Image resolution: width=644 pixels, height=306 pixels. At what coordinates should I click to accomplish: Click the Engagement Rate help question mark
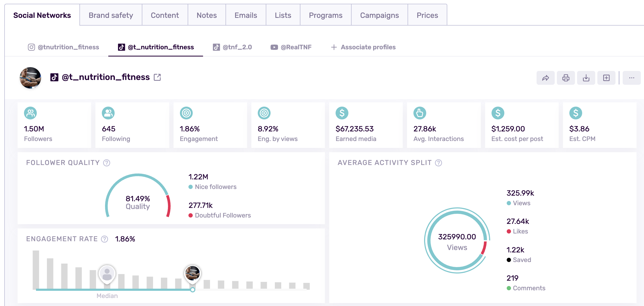point(104,239)
